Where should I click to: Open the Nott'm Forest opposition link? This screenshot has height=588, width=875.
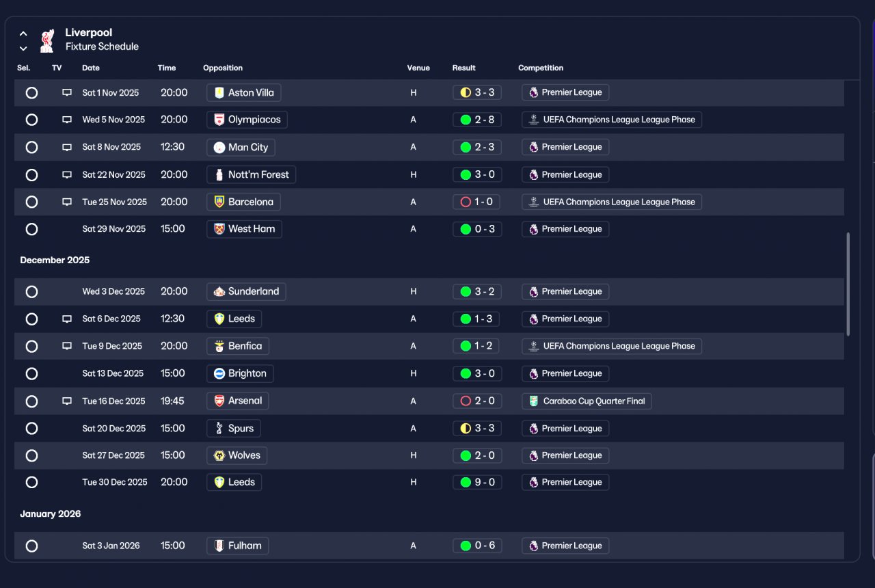[251, 174]
